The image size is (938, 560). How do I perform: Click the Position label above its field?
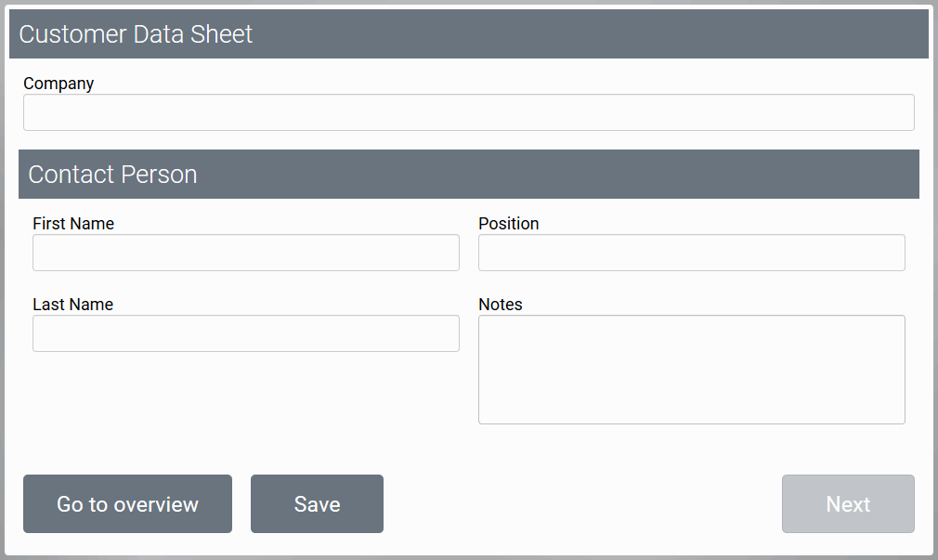(508, 224)
